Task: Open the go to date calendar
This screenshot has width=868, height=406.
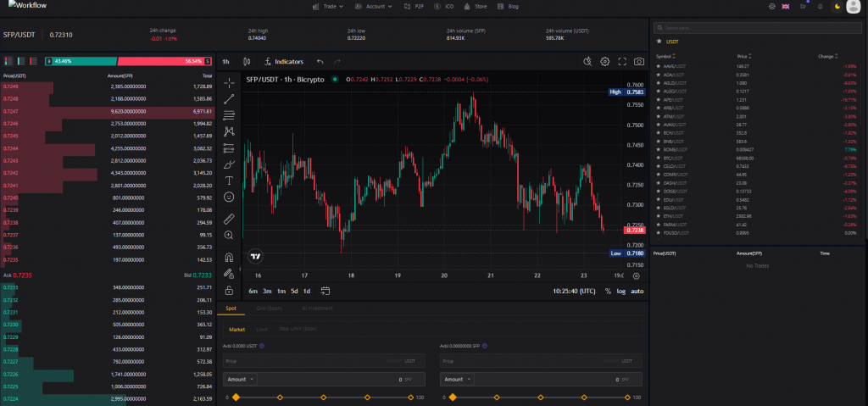Action: click(x=325, y=291)
